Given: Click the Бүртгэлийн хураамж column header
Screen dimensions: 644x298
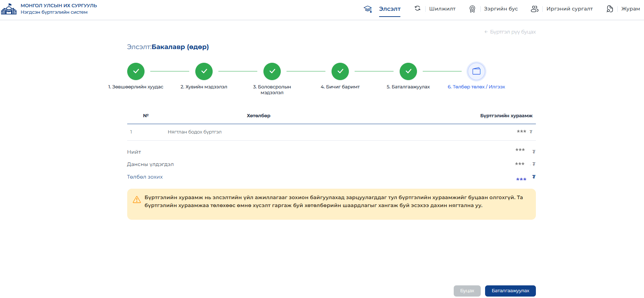Looking at the screenshot, I should 506,116.
